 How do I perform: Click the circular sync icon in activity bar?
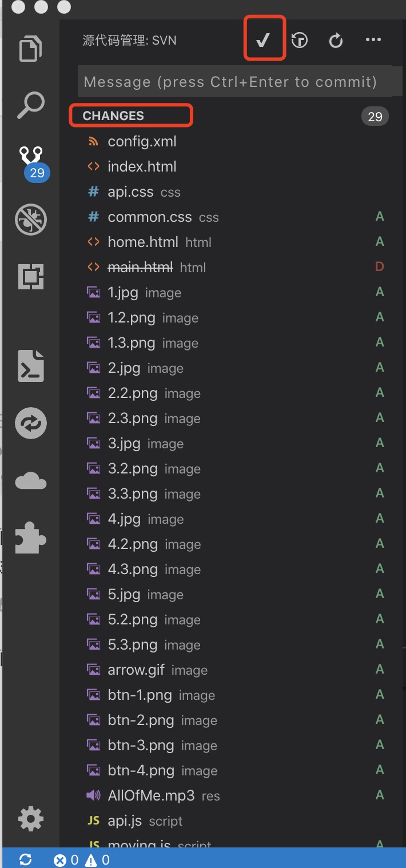click(x=31, y=424)
